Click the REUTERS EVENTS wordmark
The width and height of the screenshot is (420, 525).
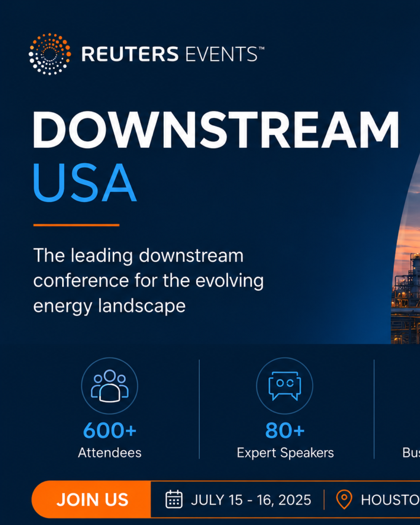(x=173, y=54)
